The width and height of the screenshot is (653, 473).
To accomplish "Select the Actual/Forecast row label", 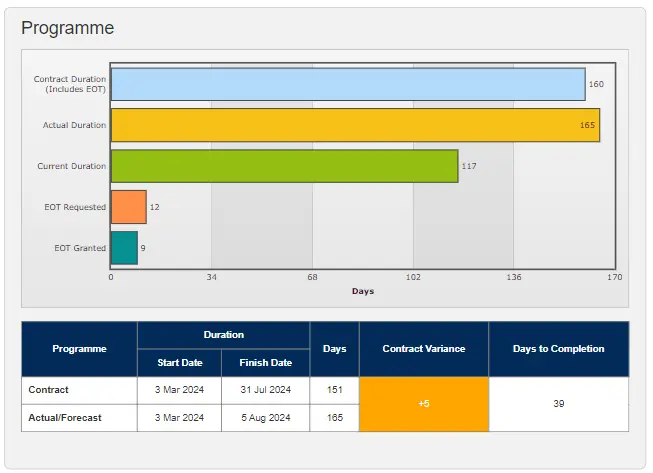I will [x=63, y=418].
